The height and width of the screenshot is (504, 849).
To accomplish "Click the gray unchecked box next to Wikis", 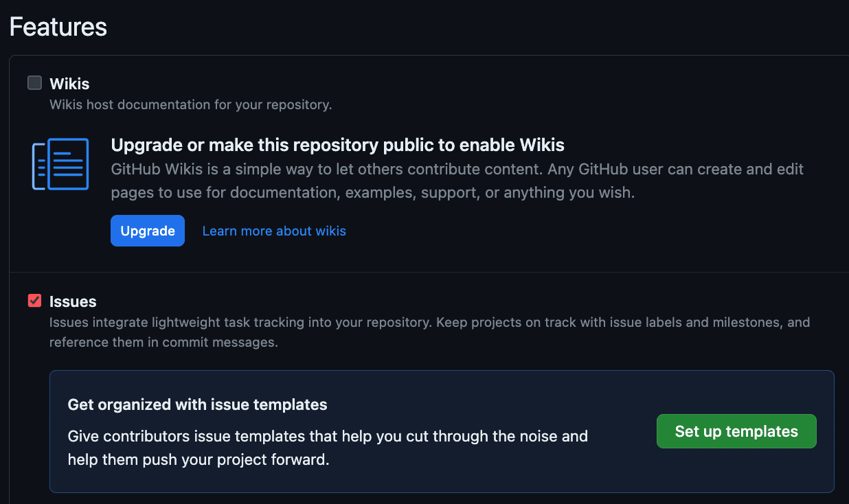I will click(x=34, y=83).
